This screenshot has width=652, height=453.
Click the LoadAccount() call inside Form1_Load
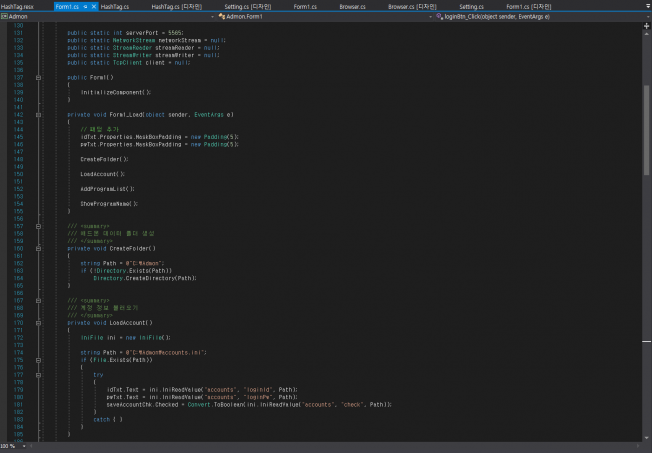pyautogui.click(x=103, y=174)
